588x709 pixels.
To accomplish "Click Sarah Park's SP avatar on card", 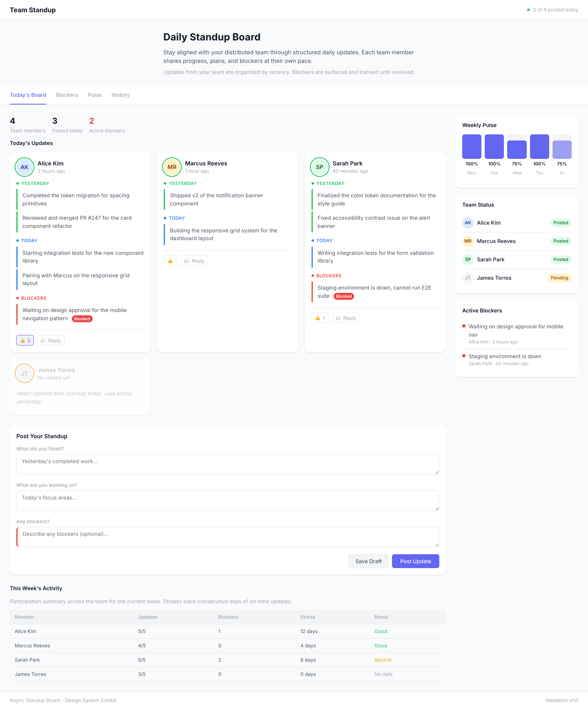I will pyautogui.click(x=319, y=167).
